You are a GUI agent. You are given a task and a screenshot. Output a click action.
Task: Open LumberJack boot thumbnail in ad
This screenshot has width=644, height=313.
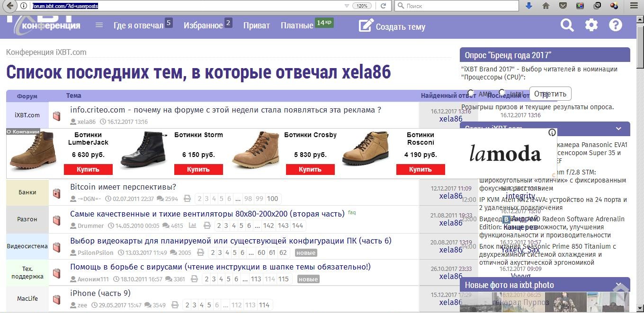point(33,150)
